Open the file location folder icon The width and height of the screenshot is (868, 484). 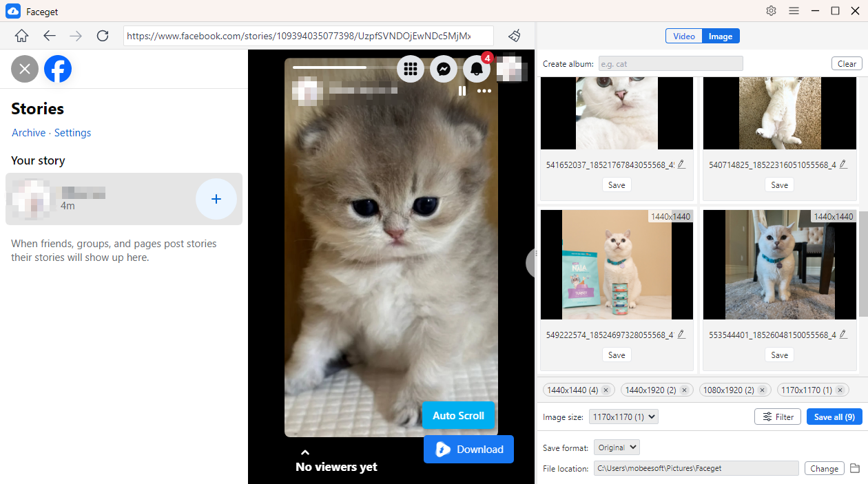coord(855,468)
